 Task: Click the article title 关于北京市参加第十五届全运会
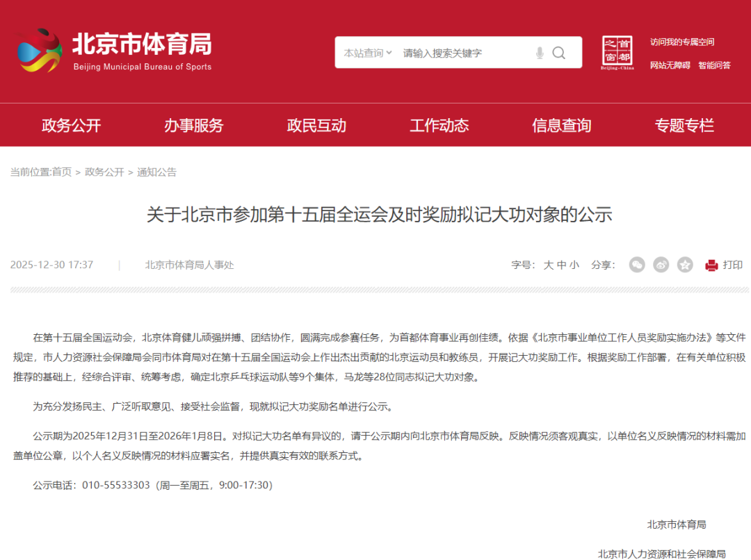coord(380,215)
